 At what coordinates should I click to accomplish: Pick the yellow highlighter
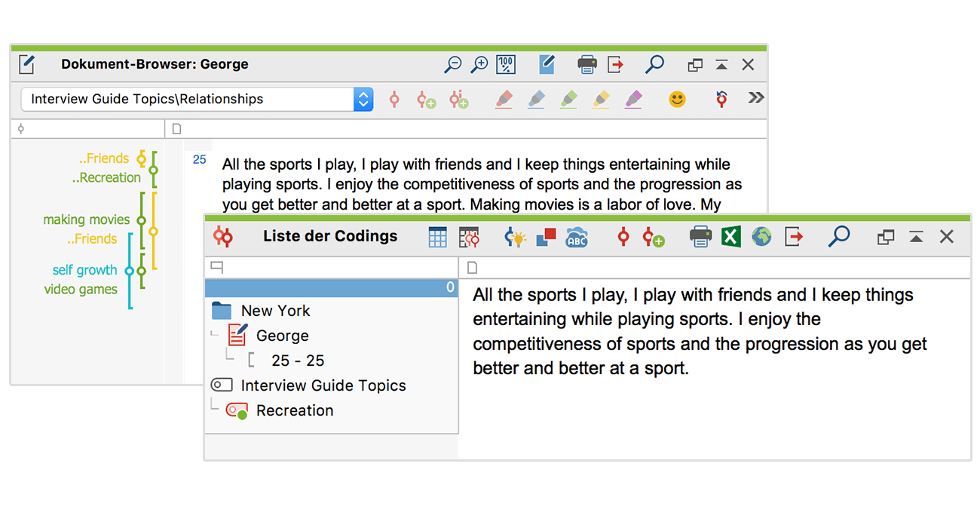point(601,99)
